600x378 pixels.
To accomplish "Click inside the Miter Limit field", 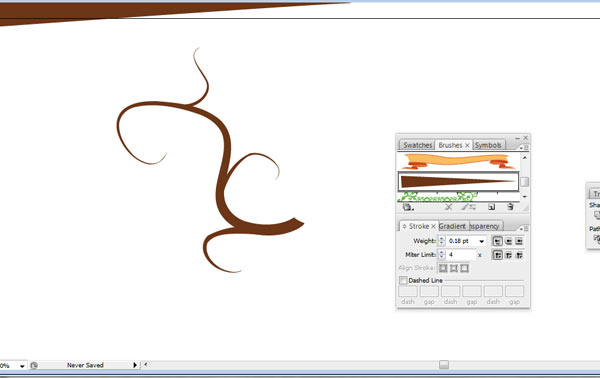I will click(x=461, y=255).
